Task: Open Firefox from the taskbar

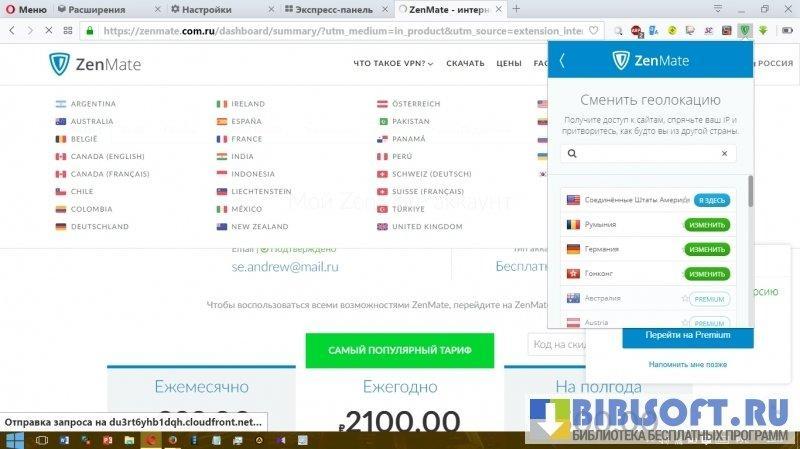Action: coord(173,440)
